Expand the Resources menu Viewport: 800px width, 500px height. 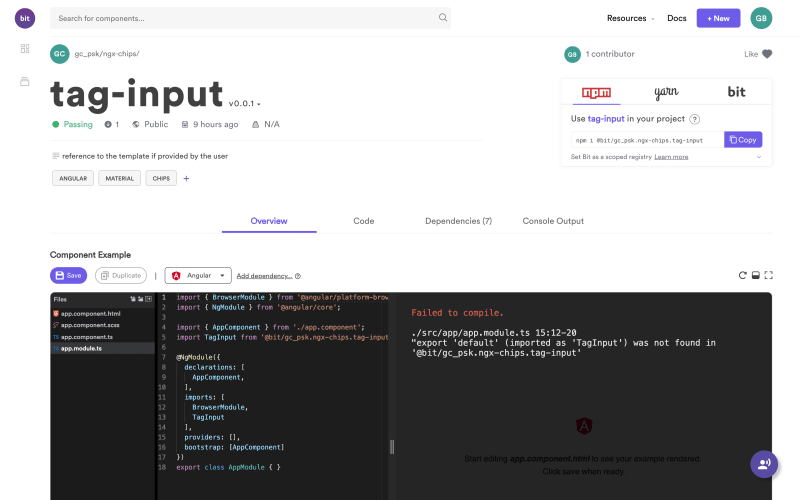tap(630, 18)
